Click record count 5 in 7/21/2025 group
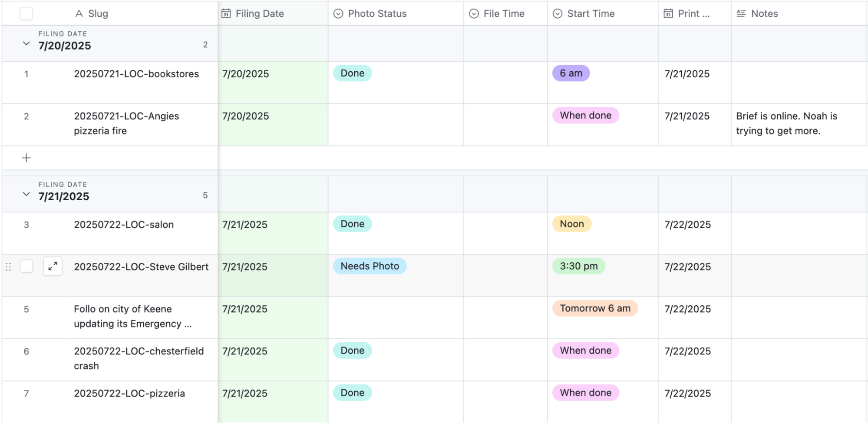The height and width of the screenshot is (423, 868). point(205,195)
